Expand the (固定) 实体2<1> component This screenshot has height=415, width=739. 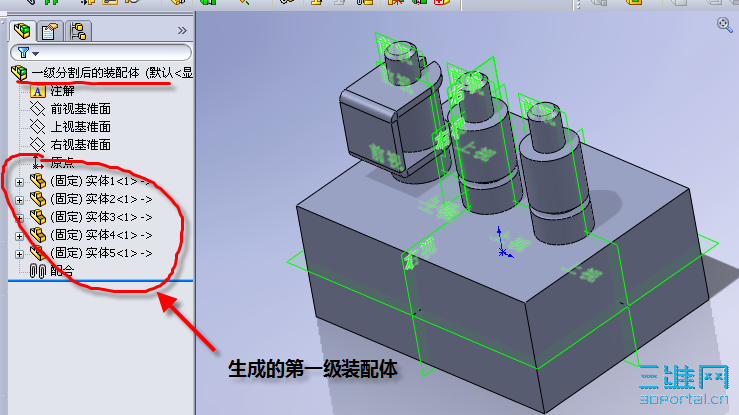[x=19, y=200]
